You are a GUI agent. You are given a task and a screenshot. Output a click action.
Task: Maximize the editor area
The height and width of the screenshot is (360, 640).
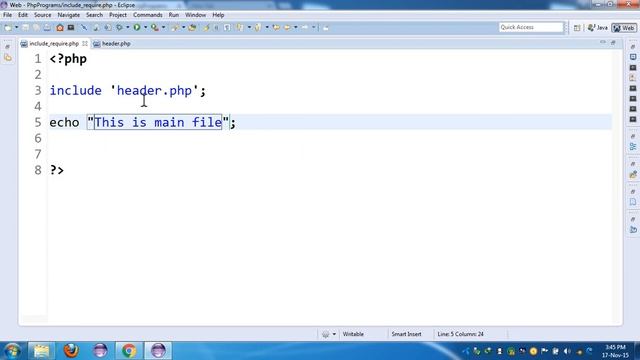(x=613, y=42)
